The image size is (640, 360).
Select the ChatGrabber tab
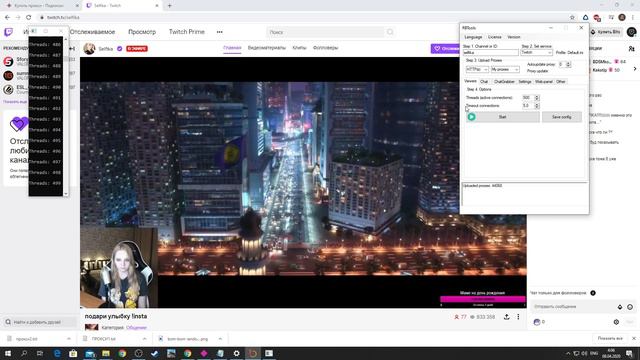click(504, 82)
